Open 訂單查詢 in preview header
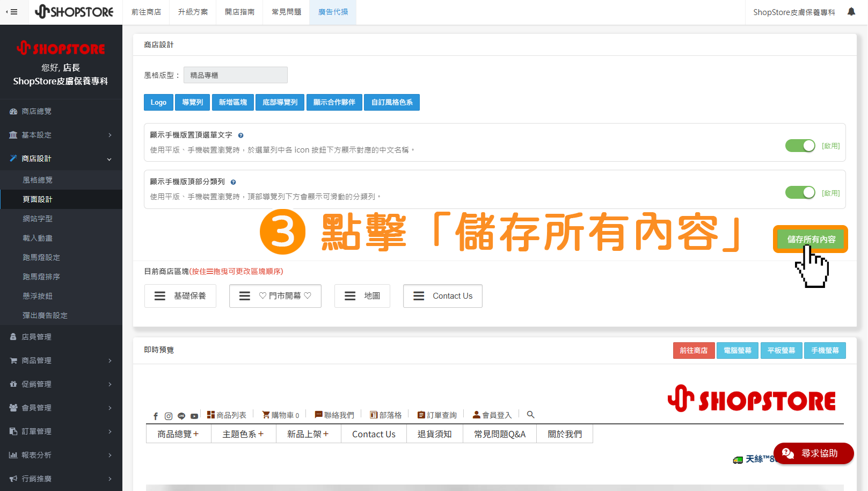868x491 pixels. [x=437, y=415]
